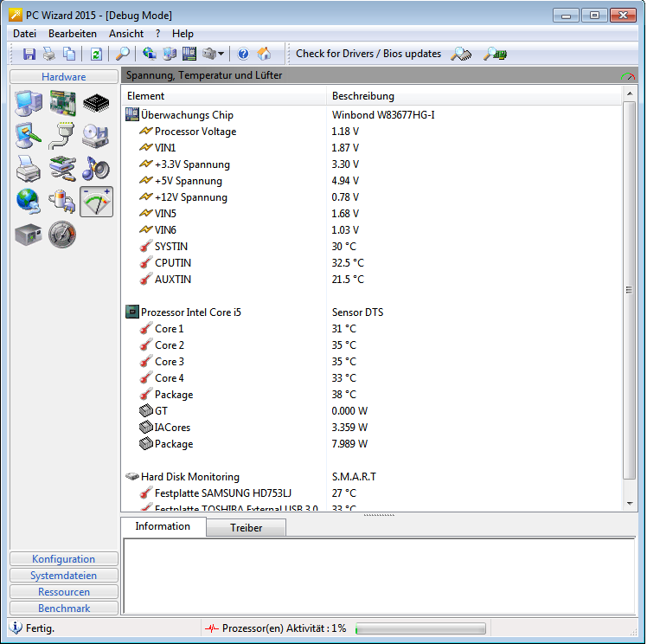Click the magnifying glass Search toolbar icon
The image size is (647, 644).
tap(123, 54)
